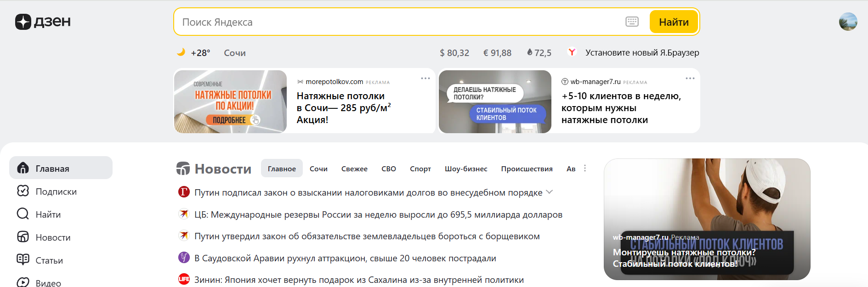868x287 pixels.
Task: Click the Статьи book icon
Action: click(23, 260)
